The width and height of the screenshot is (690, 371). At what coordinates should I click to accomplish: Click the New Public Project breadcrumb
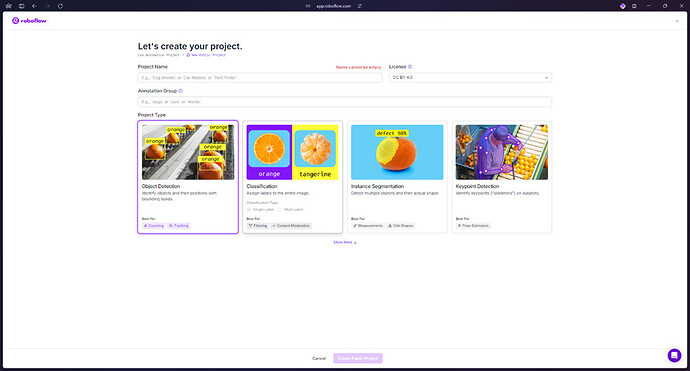(206, 55)
